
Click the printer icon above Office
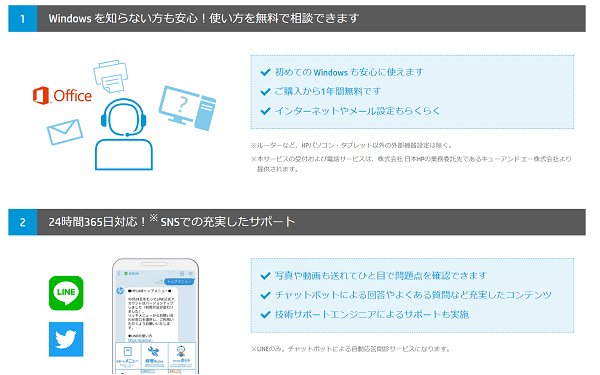pyautogui.click(x=111, y=76)
